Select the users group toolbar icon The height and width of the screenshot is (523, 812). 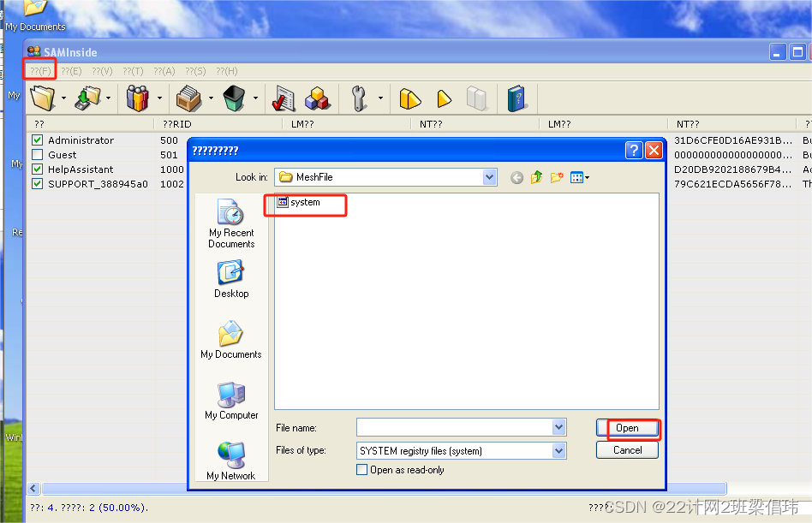coord(137,98)
